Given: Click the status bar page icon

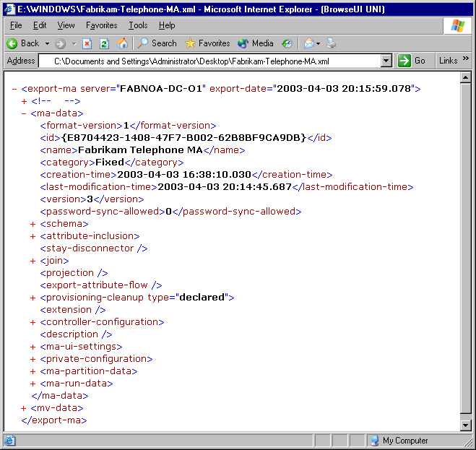Looking at the screenshot, I should (9, 441).
